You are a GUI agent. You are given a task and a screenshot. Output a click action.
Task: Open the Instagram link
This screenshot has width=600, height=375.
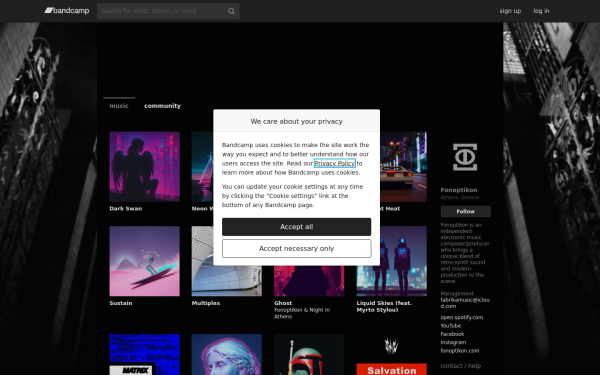[x=453, y=342]
